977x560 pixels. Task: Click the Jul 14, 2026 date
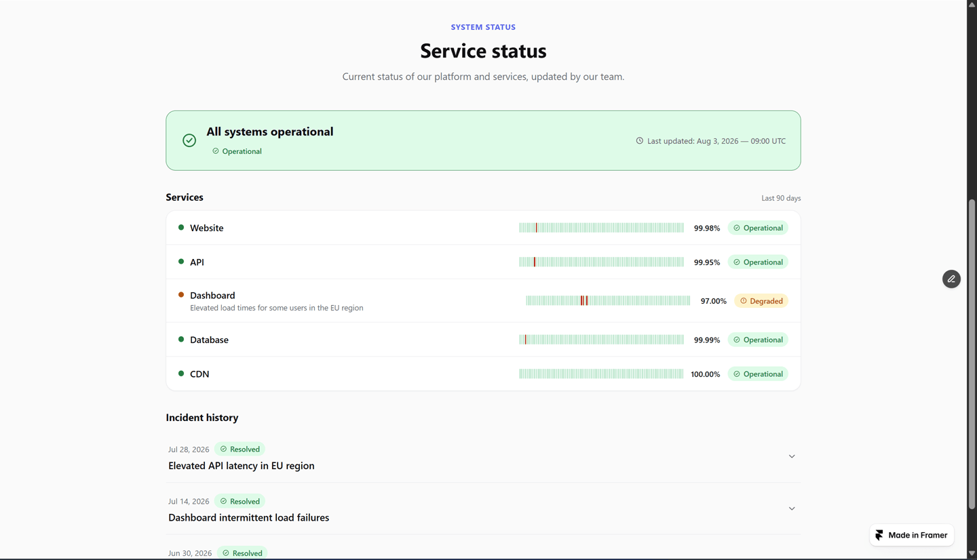[x=189, y=502]
